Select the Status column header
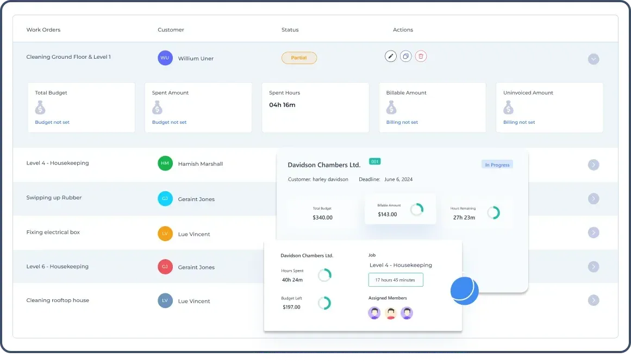This screenshot has width=631, height=364. point(290,30)
